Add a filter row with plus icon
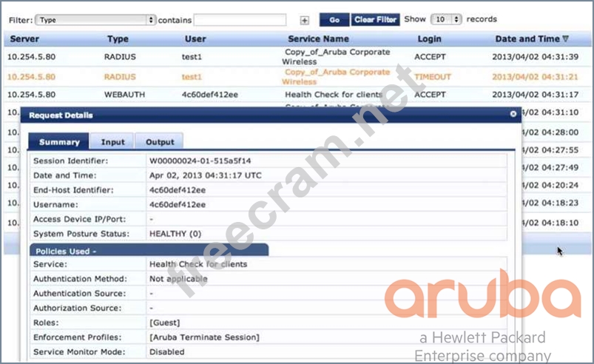 305,21
